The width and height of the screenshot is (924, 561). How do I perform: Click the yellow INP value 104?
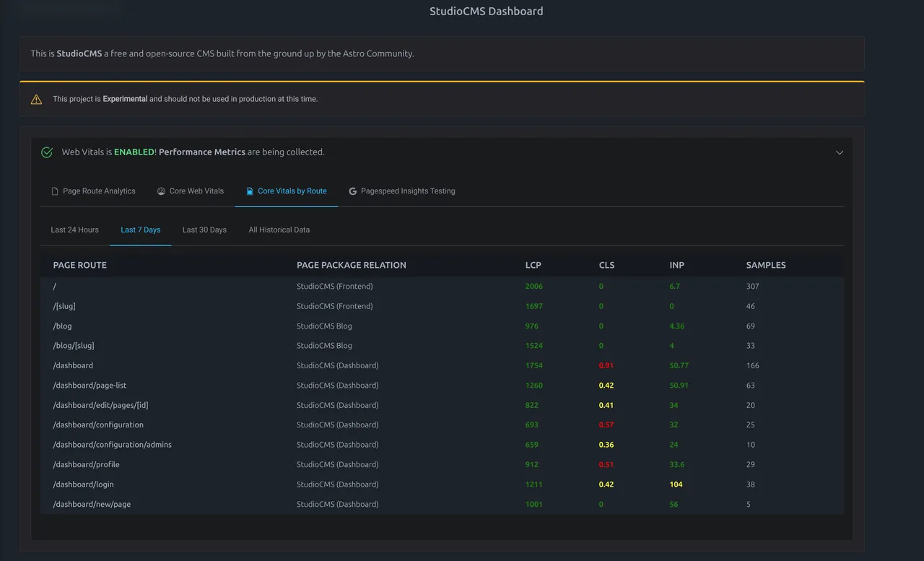676,484
